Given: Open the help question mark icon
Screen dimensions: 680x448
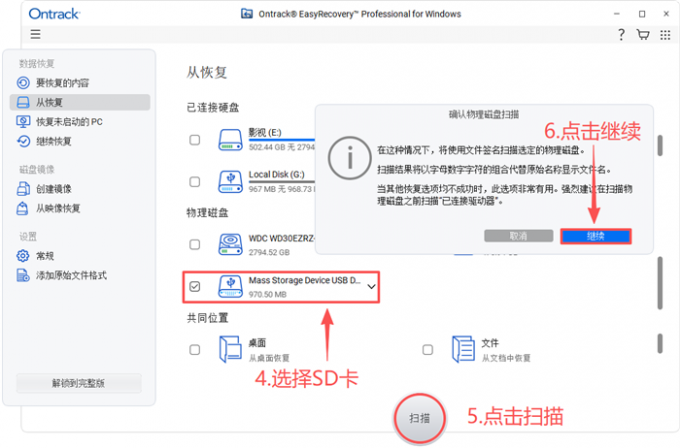Looking at the screenshot, I should (x=621, y=34).
